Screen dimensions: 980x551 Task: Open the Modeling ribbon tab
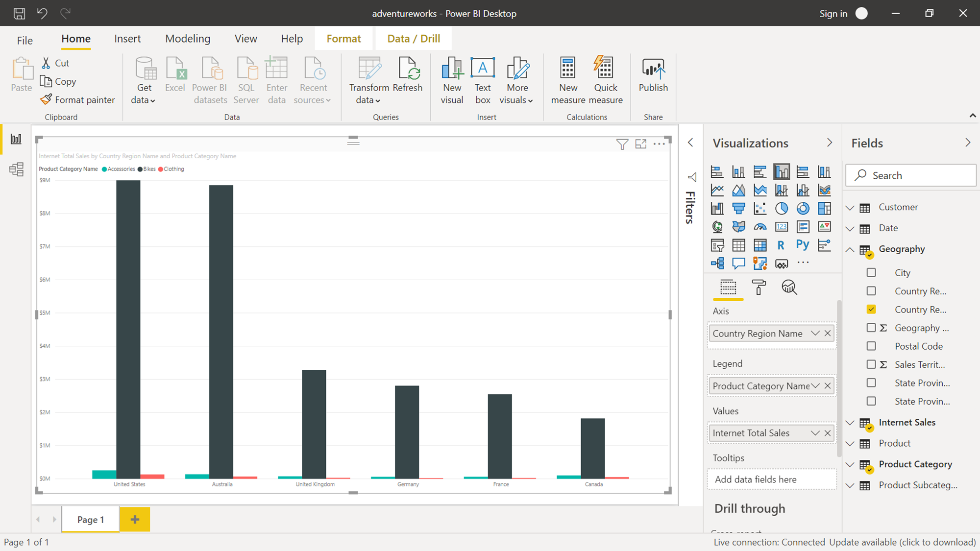[x=188, y=39]
